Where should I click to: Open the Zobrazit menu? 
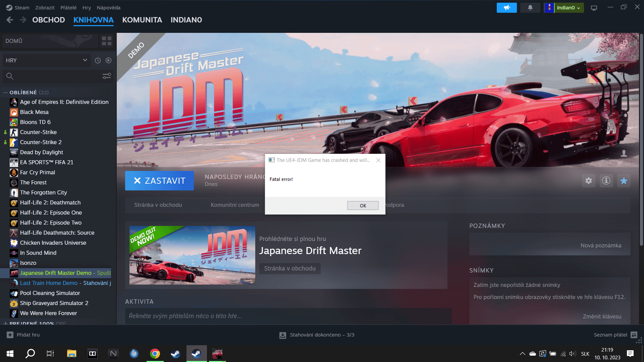tap(45, 7)
